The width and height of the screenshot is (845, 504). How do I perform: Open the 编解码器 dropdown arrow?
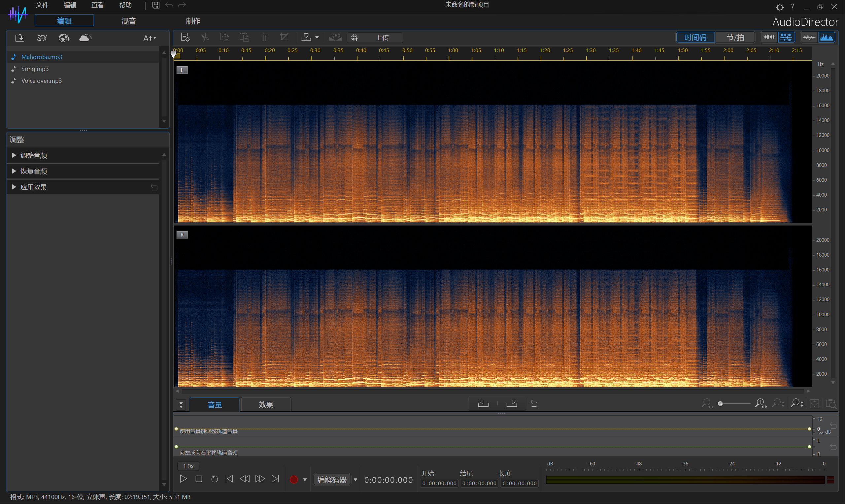355,480
